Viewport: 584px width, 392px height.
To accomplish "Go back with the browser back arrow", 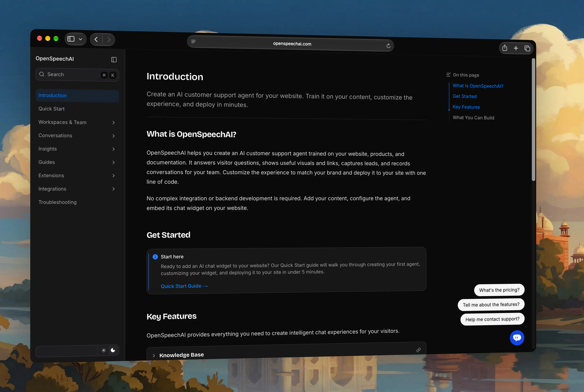I will click(96, 39).
